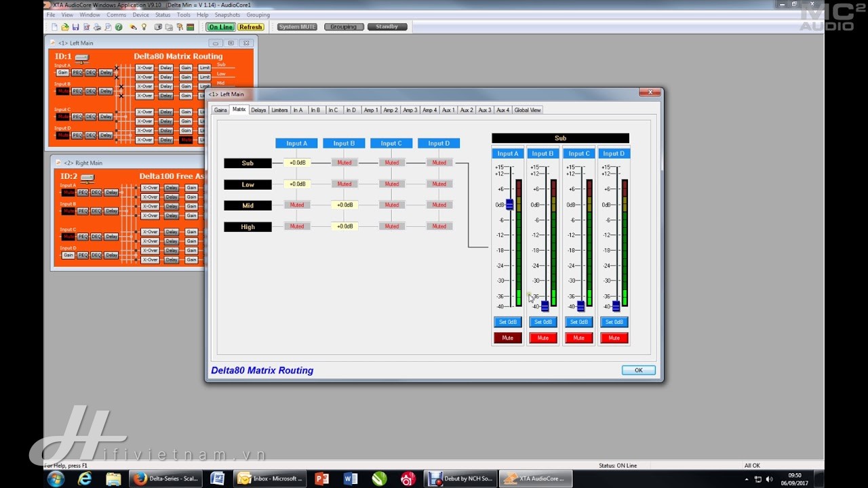Image resolution: width=868 pixels, height=488 pixels.
Task: Toggle Low row Input A matrix cell
Action: pyautogui.click(x=297, y=184)
